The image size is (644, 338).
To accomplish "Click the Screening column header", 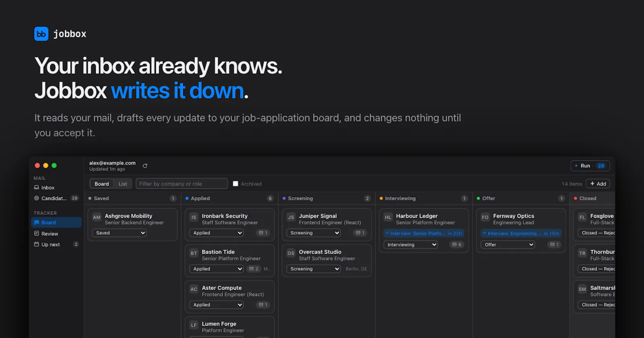I will [326, 198].
